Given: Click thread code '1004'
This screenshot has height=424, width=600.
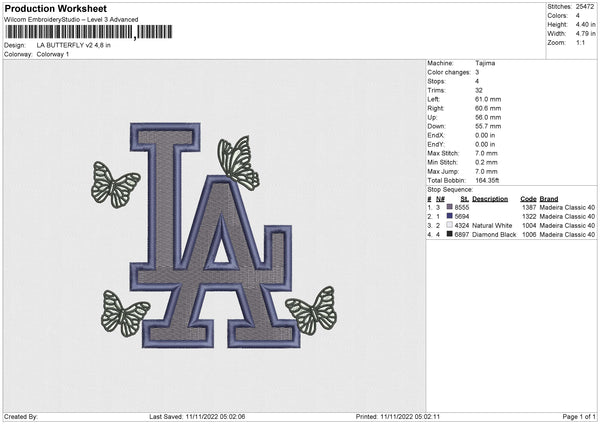Looking at the screenshot, I should (x=529, y=225).
